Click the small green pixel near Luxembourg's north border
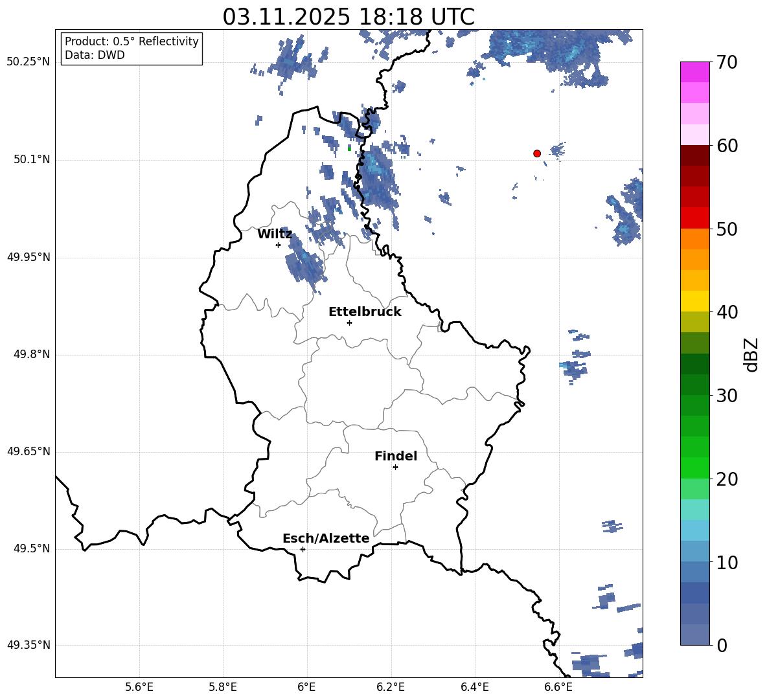The image size is (767, 700). point(349,148)
